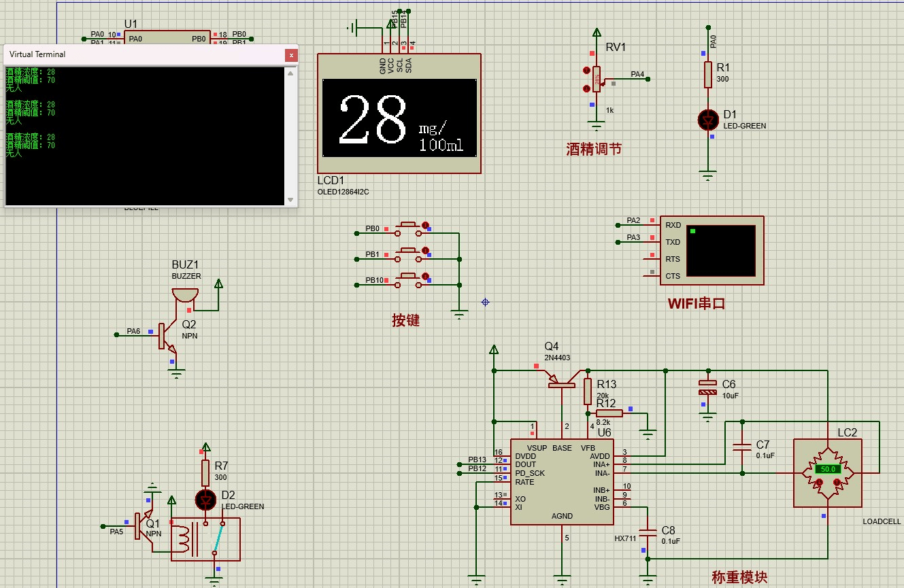
Task: Decrease load cell LC2 weight with left arrow
Action: [x=820, y=483]
